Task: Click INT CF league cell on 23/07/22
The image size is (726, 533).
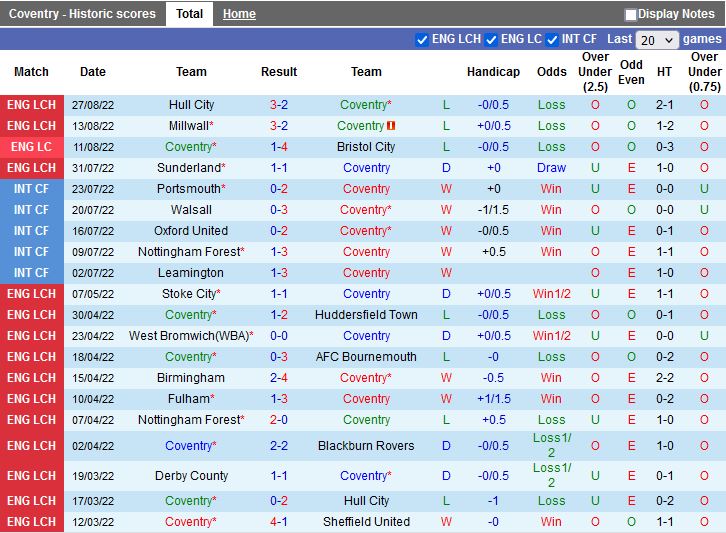Action: [31, 189]
